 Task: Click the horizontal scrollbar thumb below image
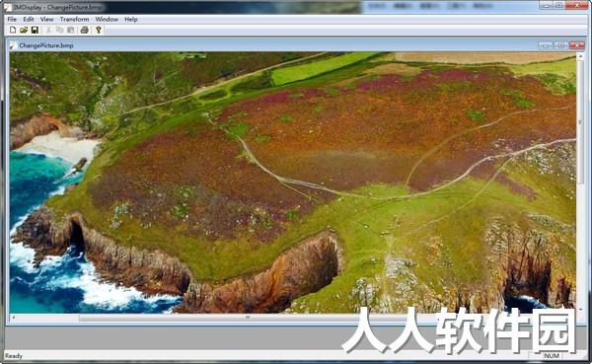pos(248,318)
